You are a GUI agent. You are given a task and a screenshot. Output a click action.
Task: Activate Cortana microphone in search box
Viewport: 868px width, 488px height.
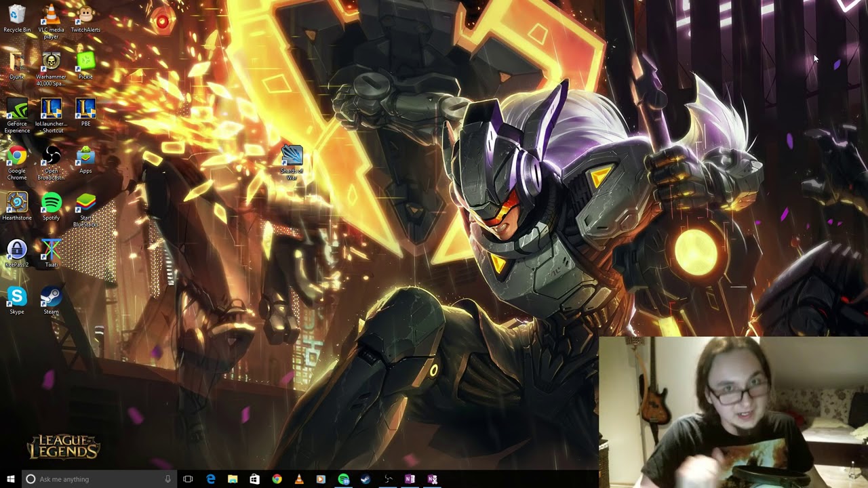168,479
